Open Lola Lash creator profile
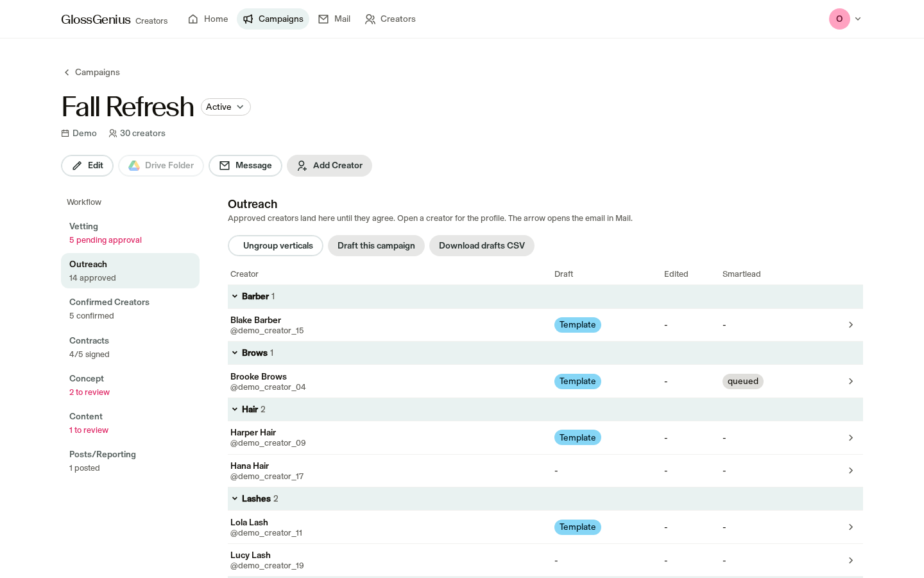 pos(249,523)
